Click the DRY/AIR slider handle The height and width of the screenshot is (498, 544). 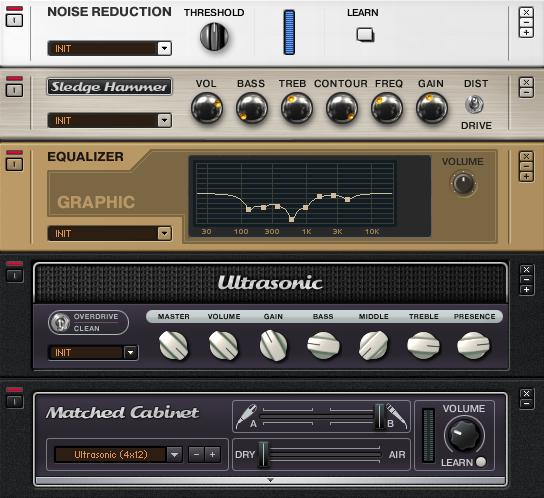tap(264, 454)
